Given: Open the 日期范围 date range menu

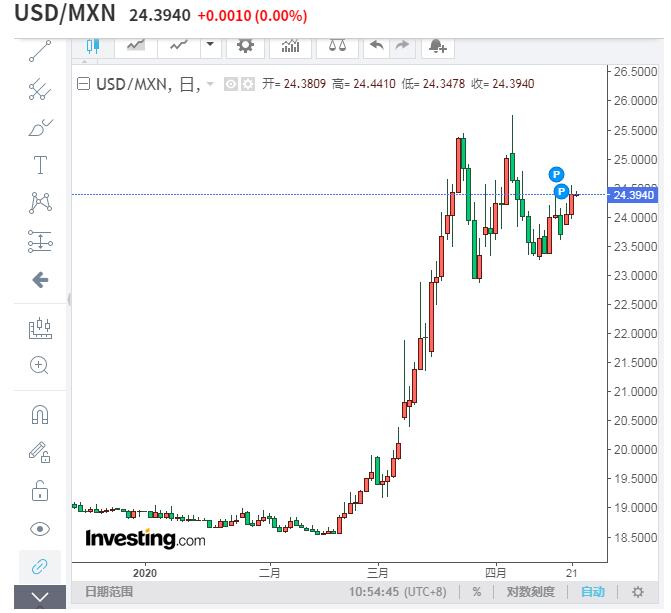Looking at the screenshot, I should click(x=109, y=592).
